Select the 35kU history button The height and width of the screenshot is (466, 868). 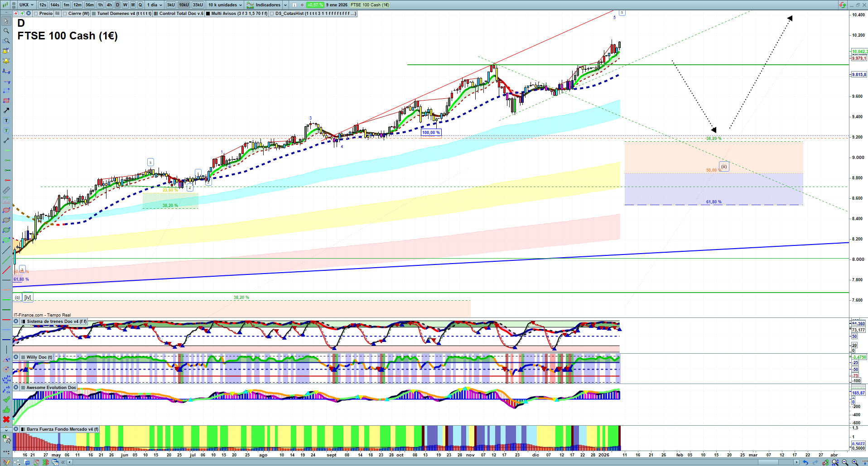(198, 5)
